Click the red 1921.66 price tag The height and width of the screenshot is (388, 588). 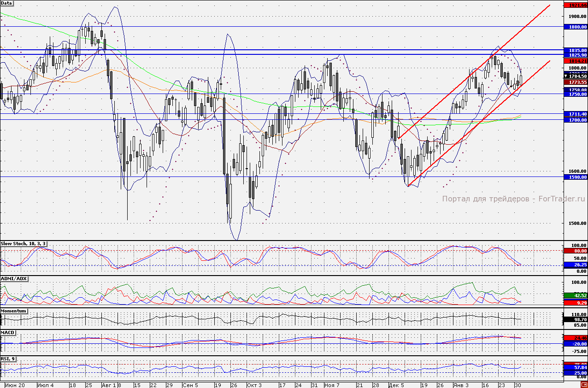(x=576, y=6)
